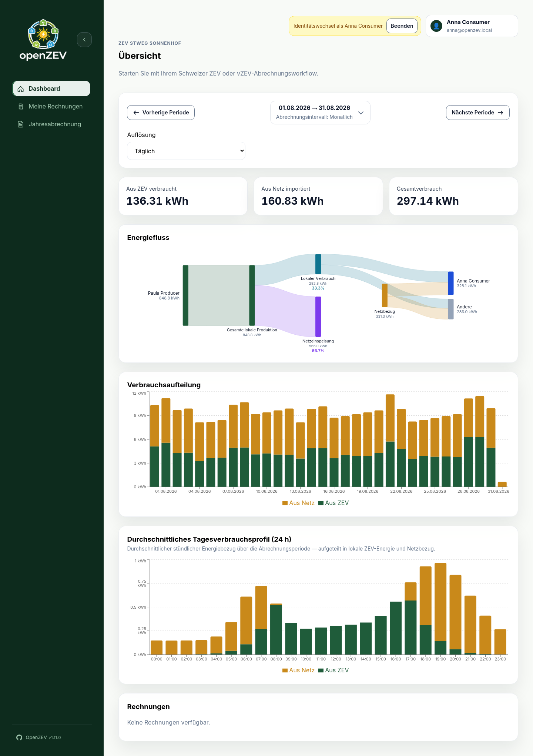Collapse the sidebar with the chevron button
533x756 pixels.
click(x=84, y=40)
